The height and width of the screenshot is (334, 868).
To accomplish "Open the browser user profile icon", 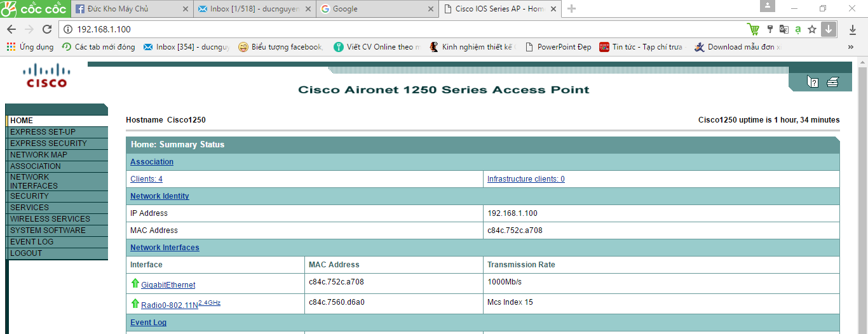I will click(x=768, y=6).
